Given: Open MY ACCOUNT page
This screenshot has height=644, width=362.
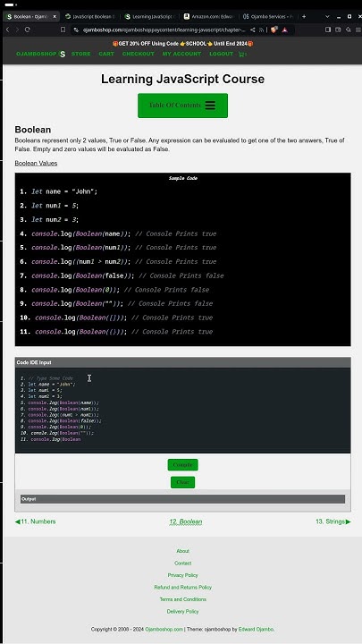Looking at the screenshot, I should [181, 54].
